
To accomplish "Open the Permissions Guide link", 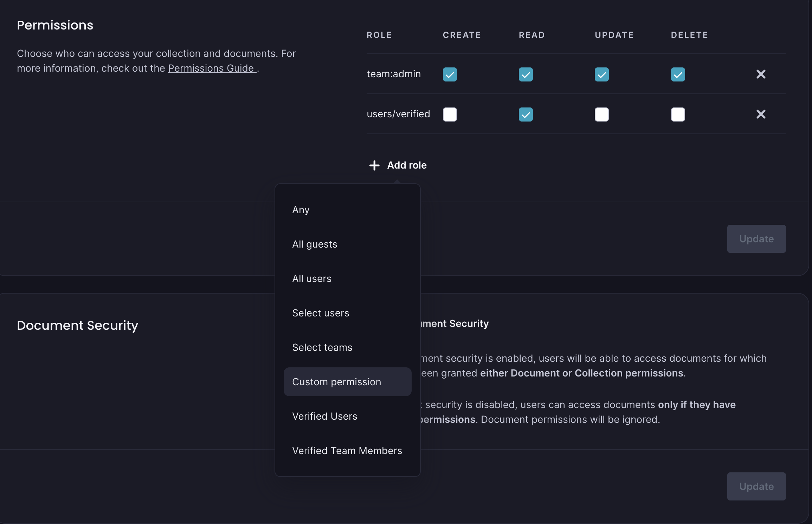I will click(x=211, y=68).
